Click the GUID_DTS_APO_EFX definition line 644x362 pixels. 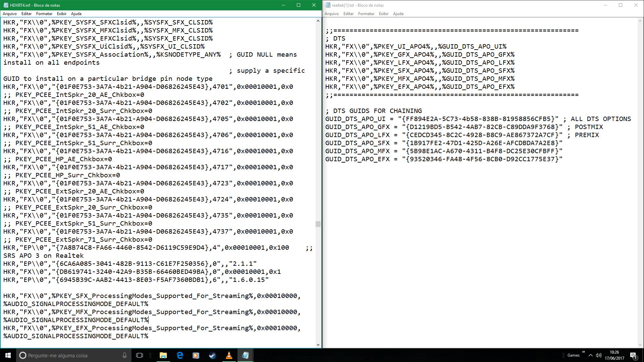coord(444,159)
